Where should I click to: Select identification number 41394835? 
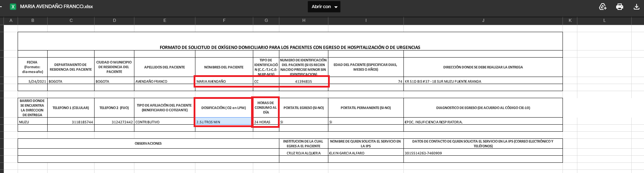[304, 81]
